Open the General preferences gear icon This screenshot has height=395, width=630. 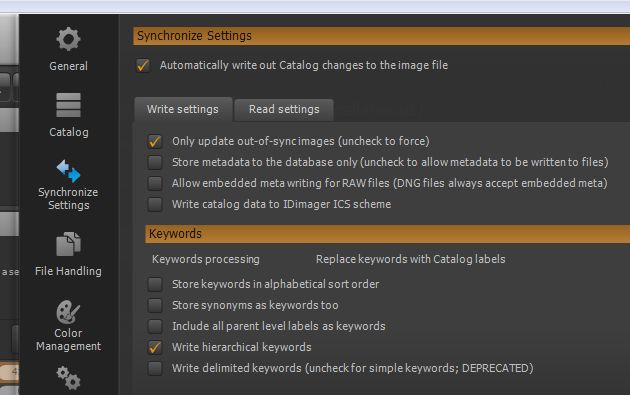click(68, 39)
